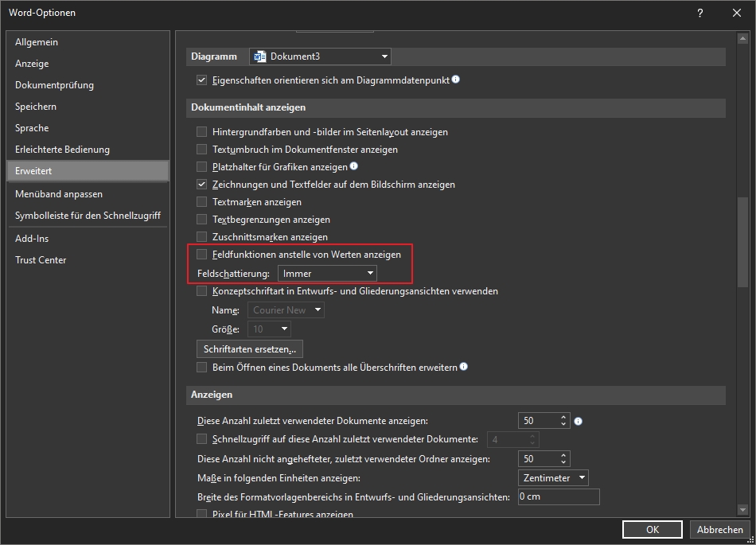This screenshot has height=545, width=756.
Task: Close the Word-Optionen dialog
Action: (x=737, y=13)
